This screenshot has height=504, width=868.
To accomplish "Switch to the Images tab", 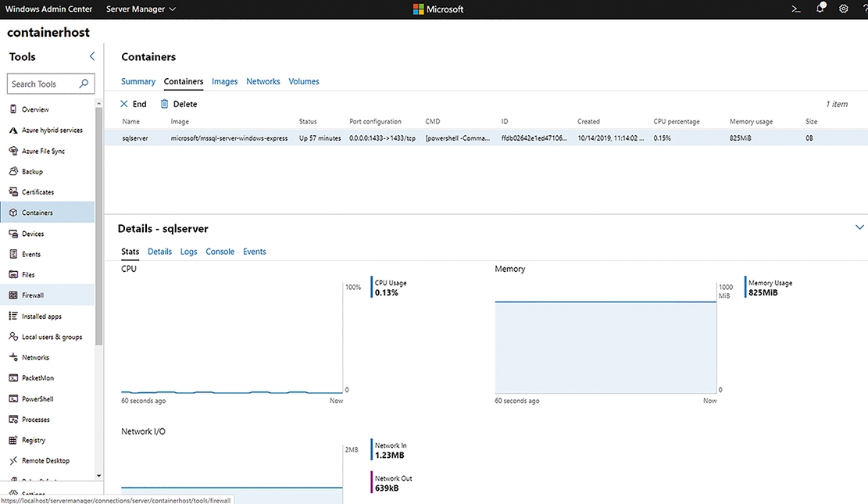I will click(224, 81).
